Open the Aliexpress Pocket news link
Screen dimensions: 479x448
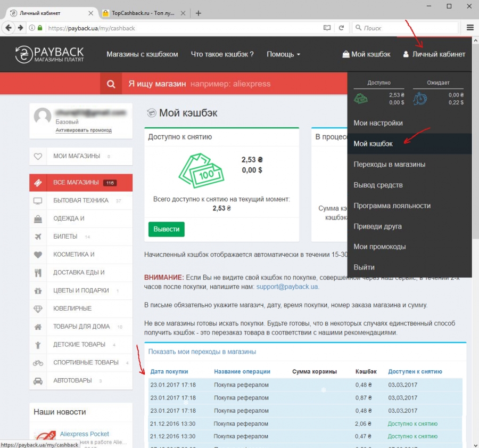click(84, 434)
